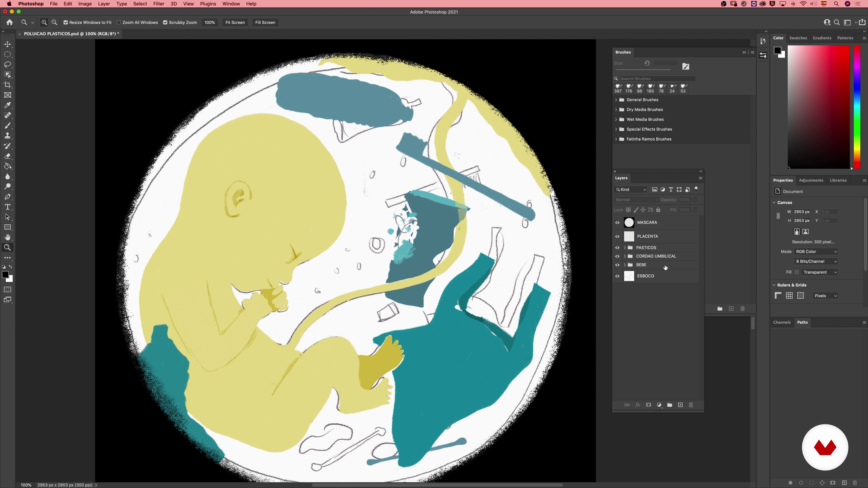868x488 pixels.
Task: Add a layer mask in Layers panel
Action: pyautogui.click(x=648, y=405)
